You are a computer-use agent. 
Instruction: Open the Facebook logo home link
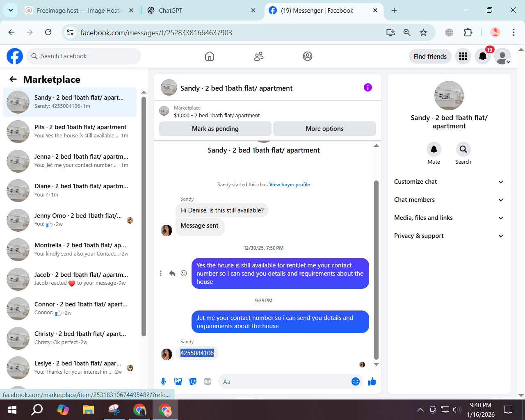point(15,56)
